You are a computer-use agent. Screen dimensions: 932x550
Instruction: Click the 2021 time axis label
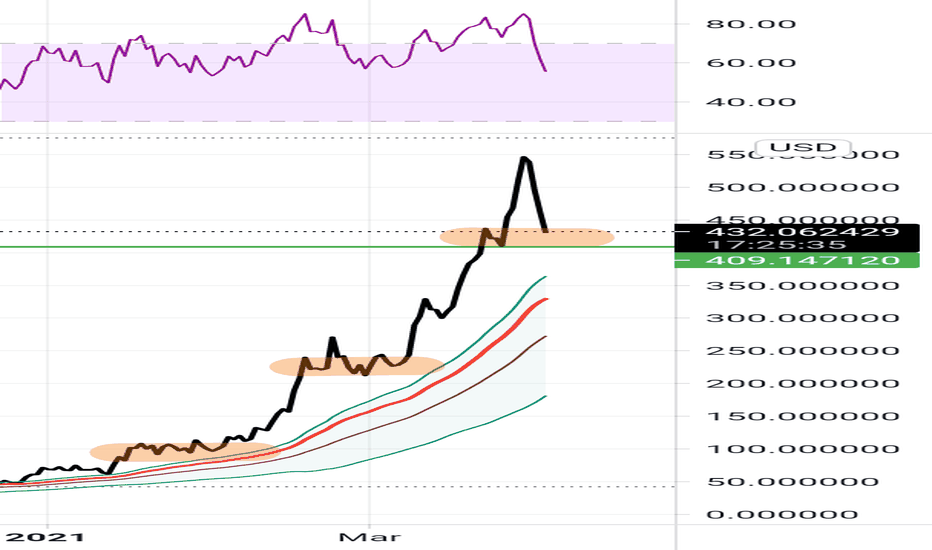(x=45, y=537)
